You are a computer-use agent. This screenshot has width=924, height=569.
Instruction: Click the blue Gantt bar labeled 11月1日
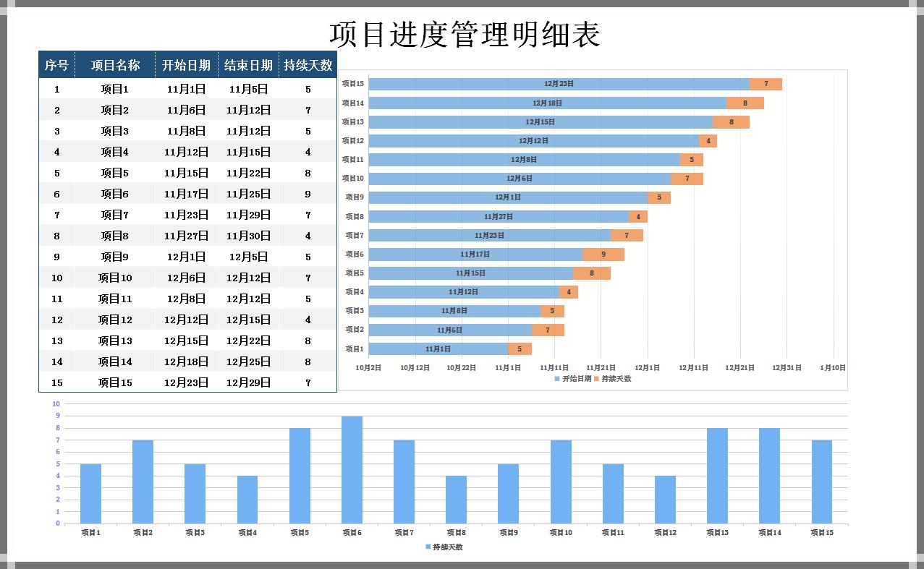tap(438, 348)
